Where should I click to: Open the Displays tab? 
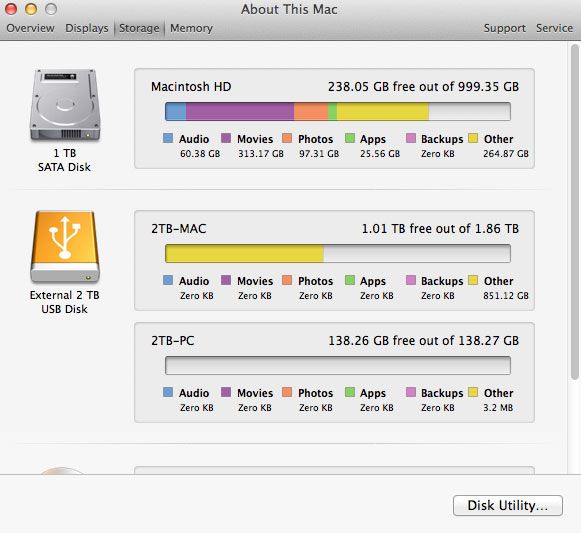click(87, 28)
